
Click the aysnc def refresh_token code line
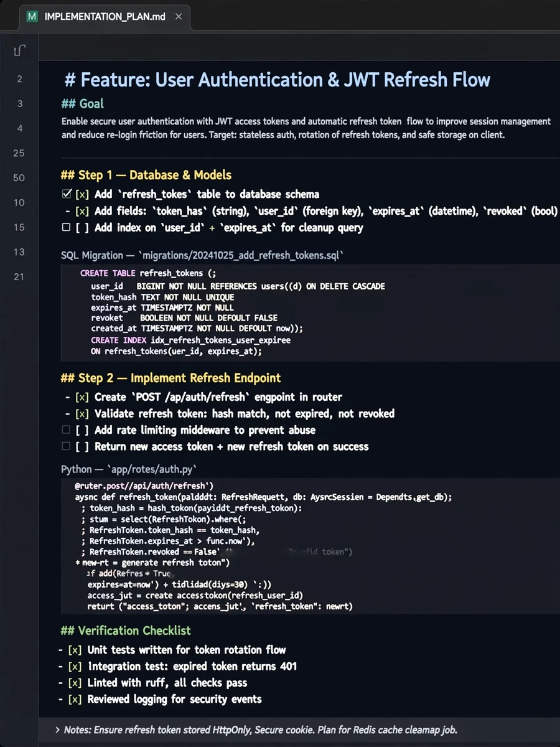tap(263, 497)
